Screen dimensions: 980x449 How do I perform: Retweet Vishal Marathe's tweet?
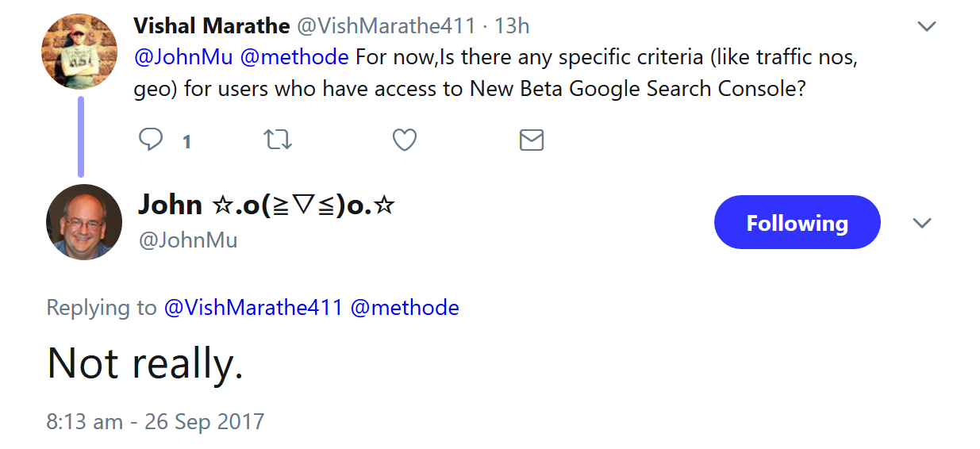click(x=277, y=140)
